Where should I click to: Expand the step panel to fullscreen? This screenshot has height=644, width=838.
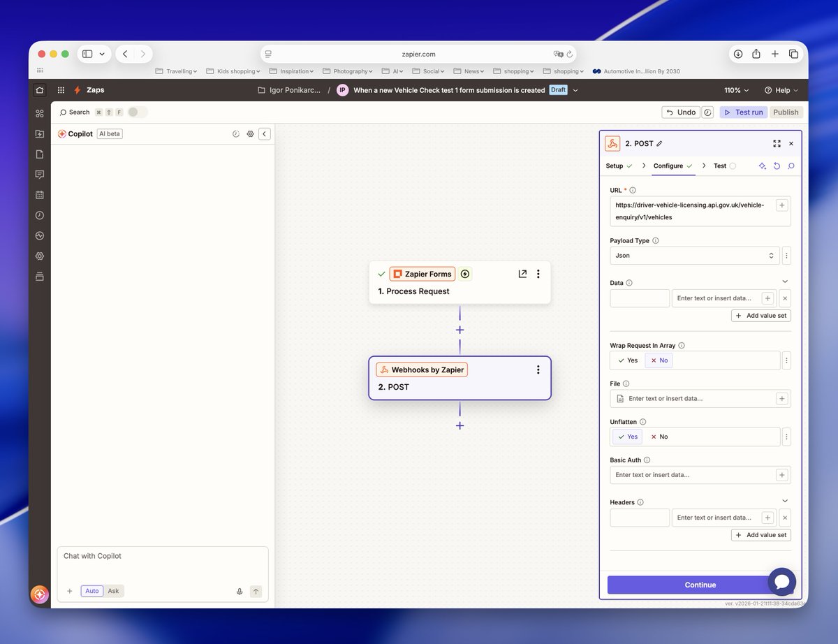pos(777,143)
